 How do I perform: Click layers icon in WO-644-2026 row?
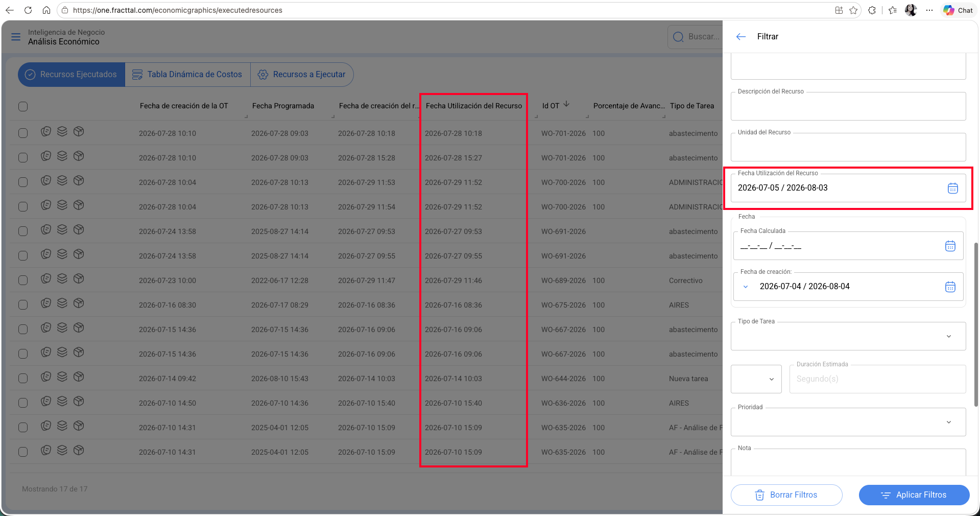click(x=62, y=377)
